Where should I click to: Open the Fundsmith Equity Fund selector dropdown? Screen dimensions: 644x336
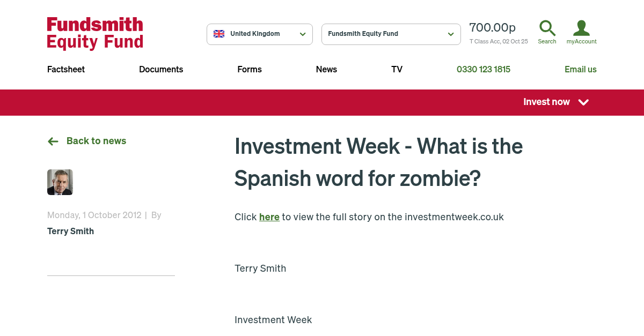(x=391, y=34)
